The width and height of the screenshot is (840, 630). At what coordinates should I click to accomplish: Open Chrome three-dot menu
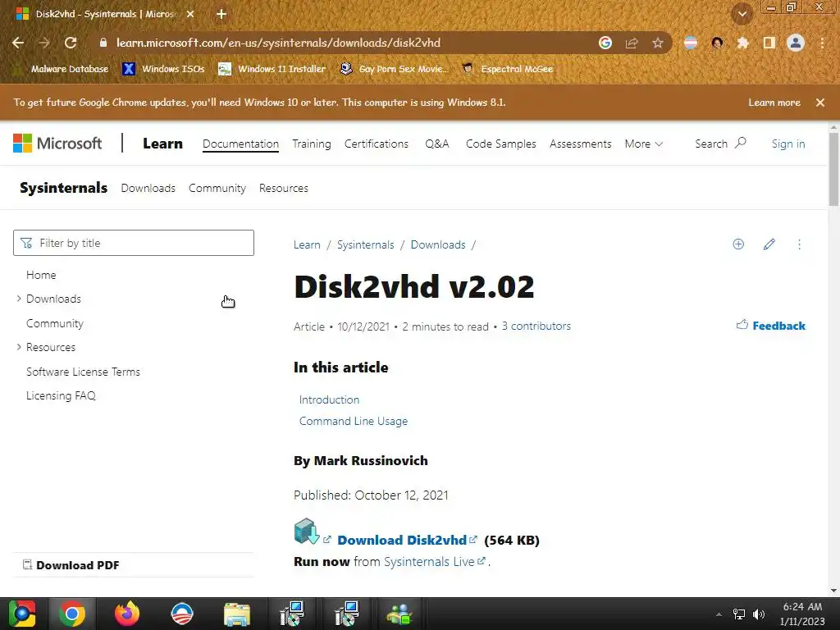(822, 43)
